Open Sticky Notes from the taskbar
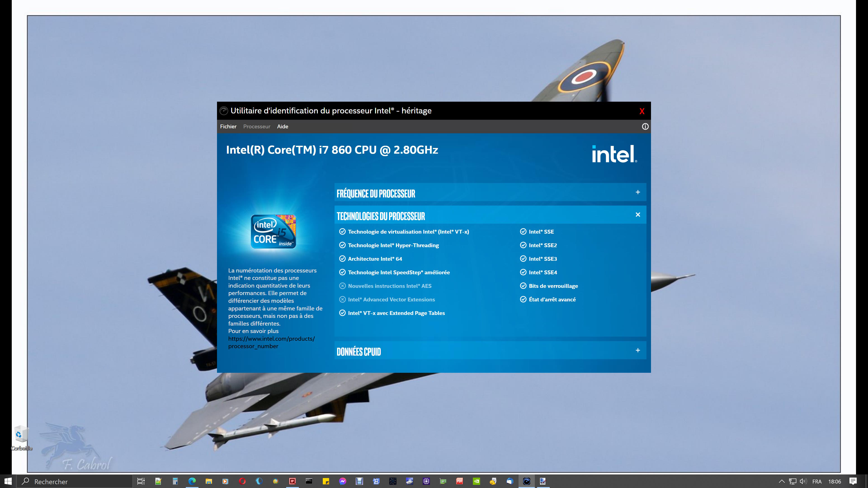The height and width of the screenshot is (488, 868). coord(326,481)
